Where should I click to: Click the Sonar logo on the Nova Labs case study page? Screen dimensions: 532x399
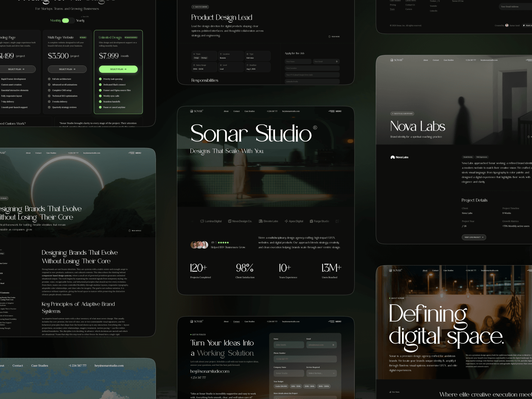(x=397, y=60)
